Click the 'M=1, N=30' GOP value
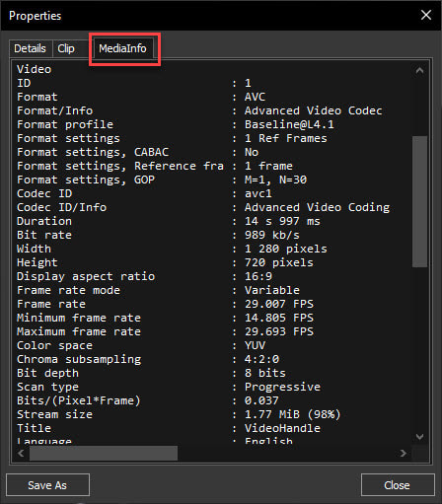This screenshot has height=504, width=442. [275, 180]
